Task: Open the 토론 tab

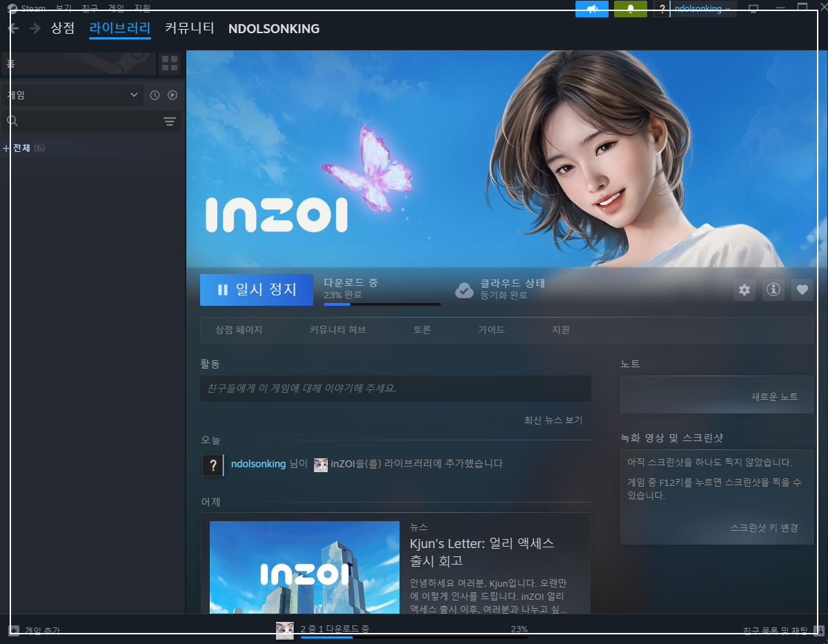Action: tap(422, 330)
